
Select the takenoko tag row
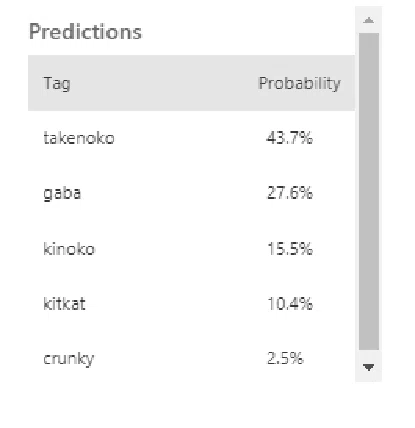pyautogui.click(x=191, y=138)
